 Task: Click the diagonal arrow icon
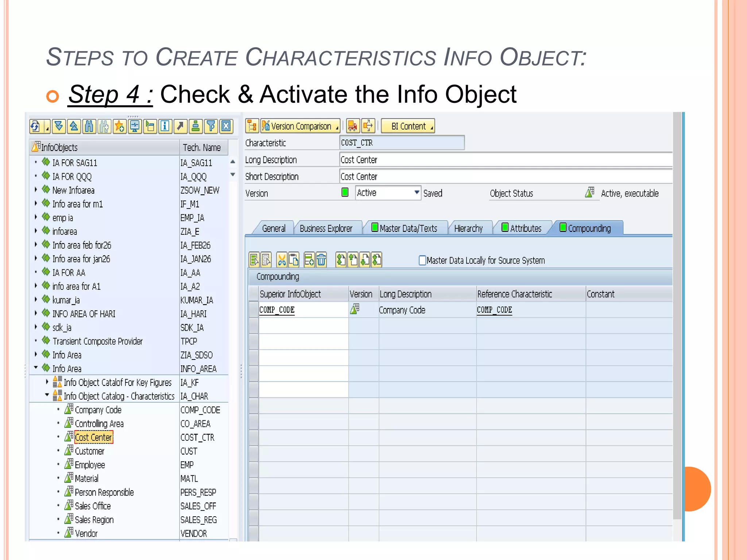[x=181, y=127]
